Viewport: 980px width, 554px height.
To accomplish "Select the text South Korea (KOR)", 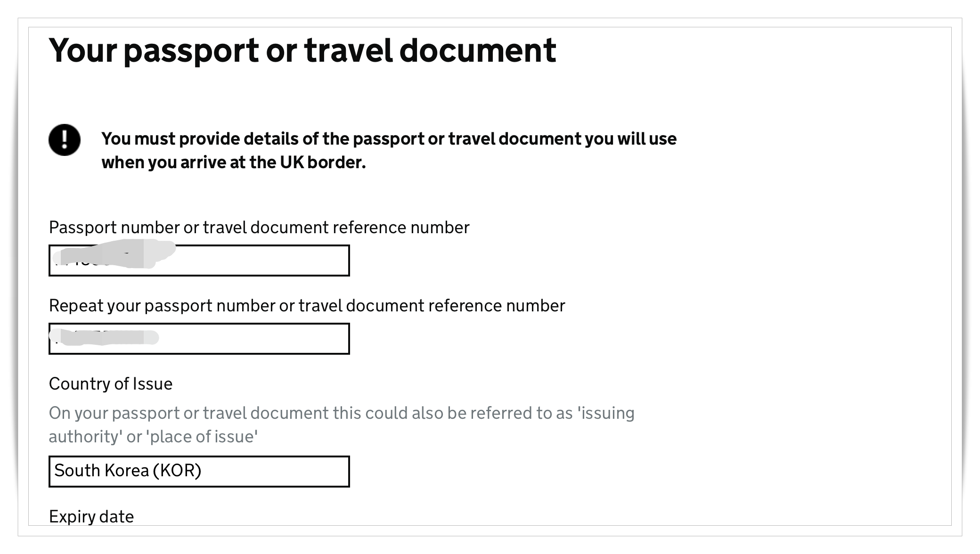I will [x=128, y=470].
